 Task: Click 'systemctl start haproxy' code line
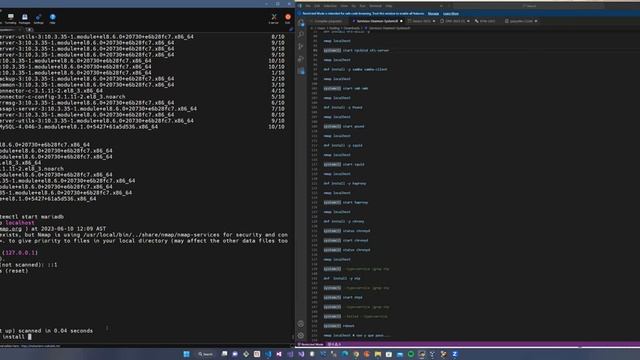click(x=346, y=202)
